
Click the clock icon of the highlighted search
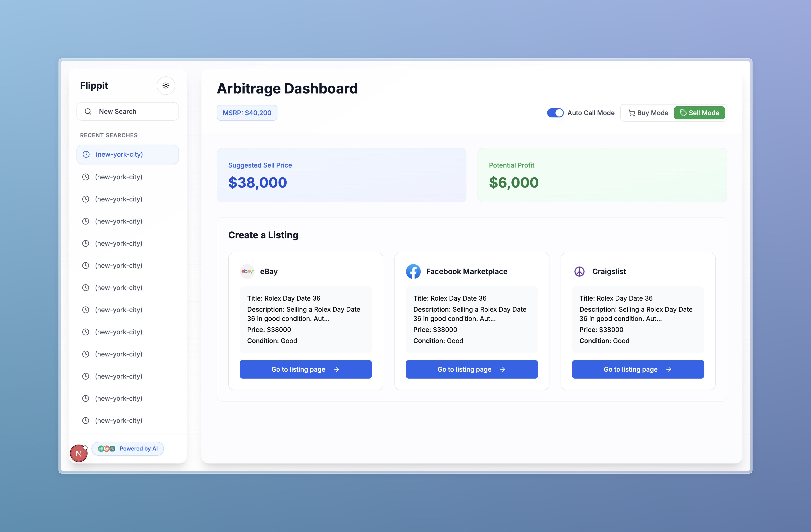[x=86, y=154]
